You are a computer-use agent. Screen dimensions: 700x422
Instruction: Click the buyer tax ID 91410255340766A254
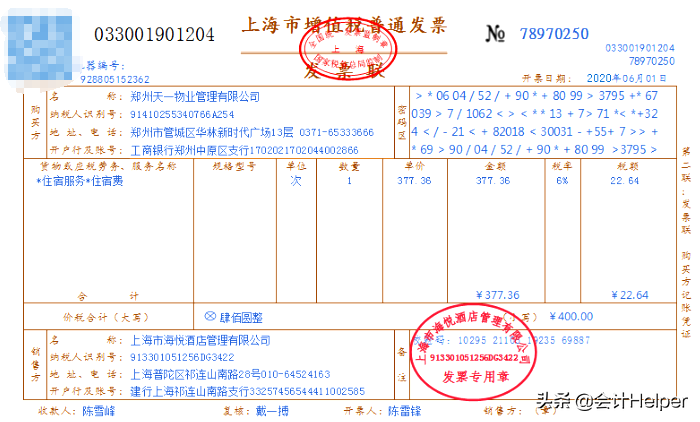point(182,115)
